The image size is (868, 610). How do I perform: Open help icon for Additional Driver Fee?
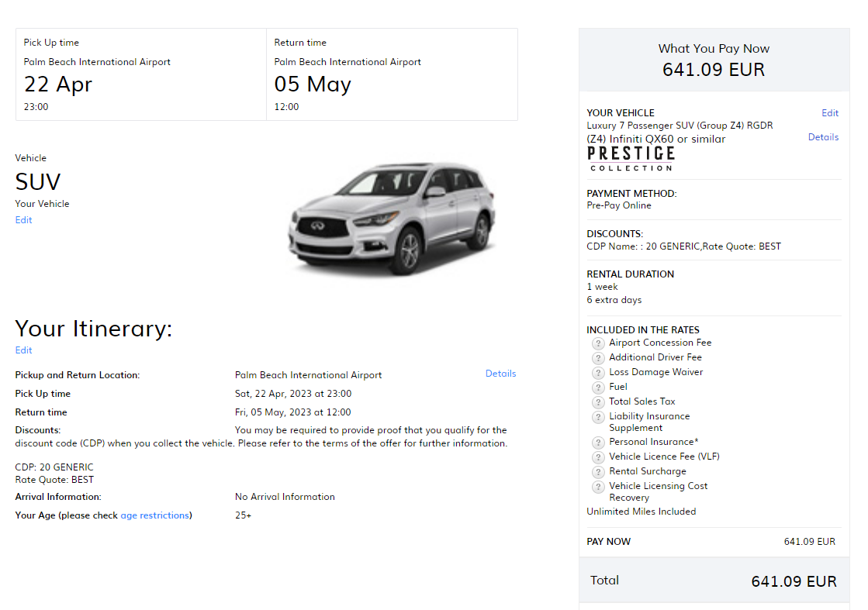click(x=598, y=358)
